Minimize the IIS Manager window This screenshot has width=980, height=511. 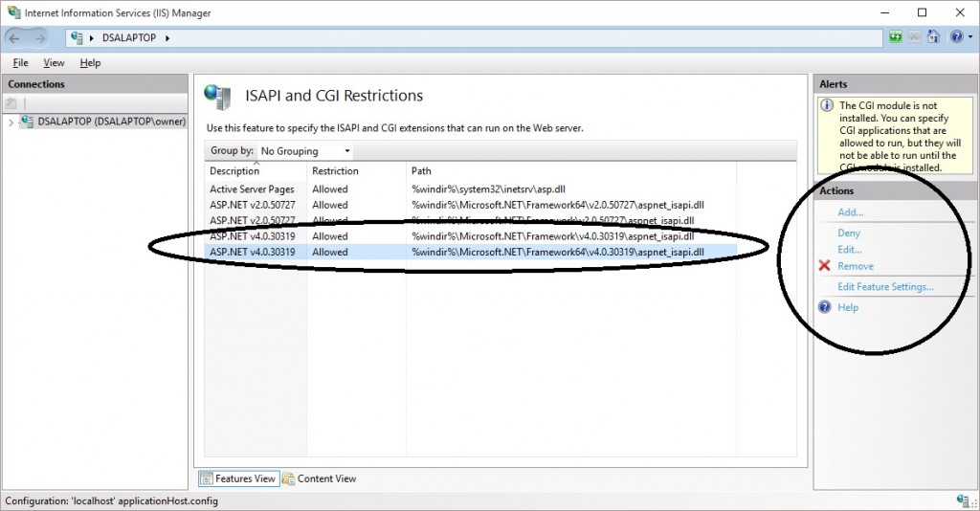tap(885, 12)
